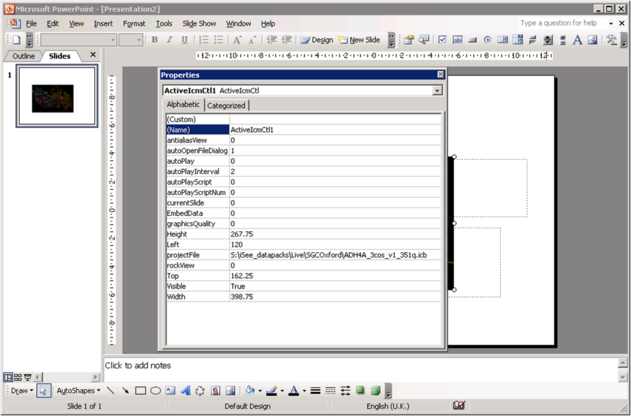Open the Slide Show menu
The width and height of the screenshot is (631, 416).
coord(198,23)
